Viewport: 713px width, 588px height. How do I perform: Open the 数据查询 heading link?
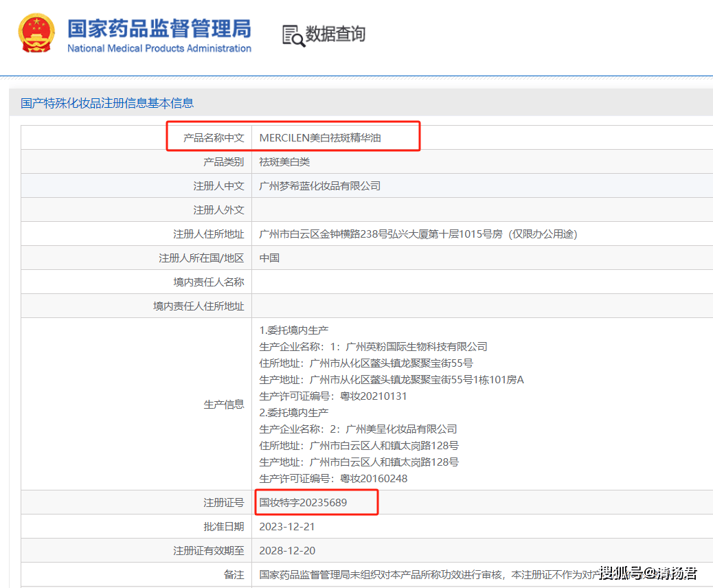tap(335, 34)
